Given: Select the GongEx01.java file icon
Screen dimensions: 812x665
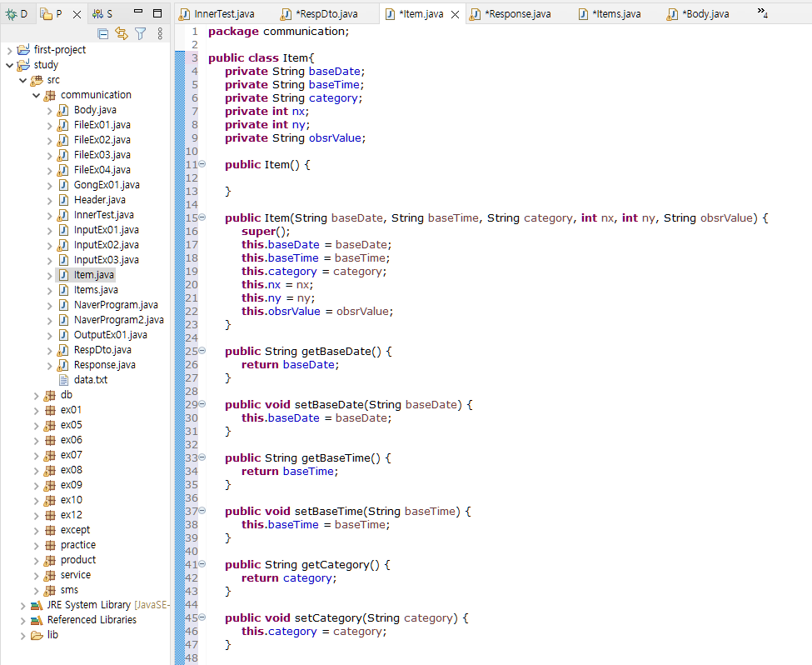Looking at the screenshot, I should click(63, 185).
